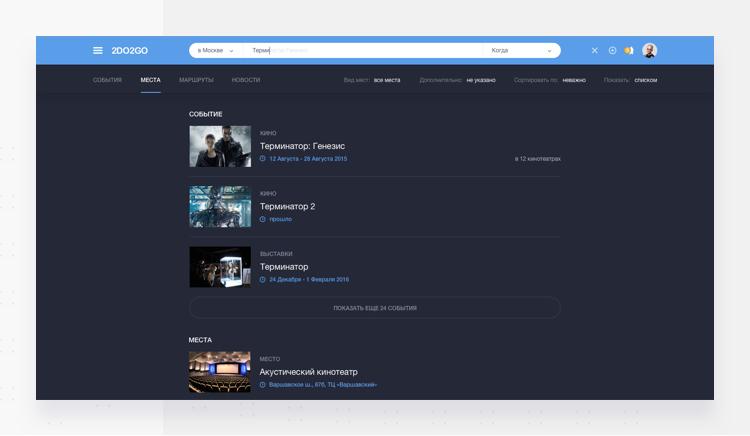Expand the 'в Москве' city dropdown
Image resolution: width=750 pixels, height=436 pixels.
point(216,51)
